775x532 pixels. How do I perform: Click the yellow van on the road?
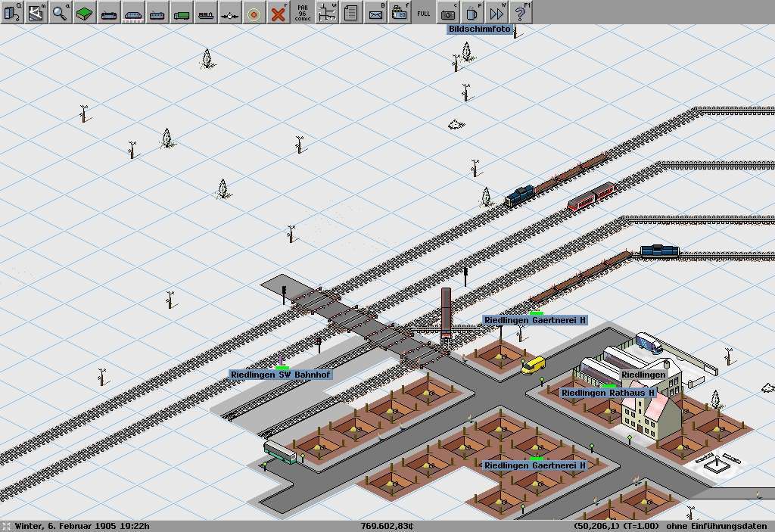coord(533,366)
